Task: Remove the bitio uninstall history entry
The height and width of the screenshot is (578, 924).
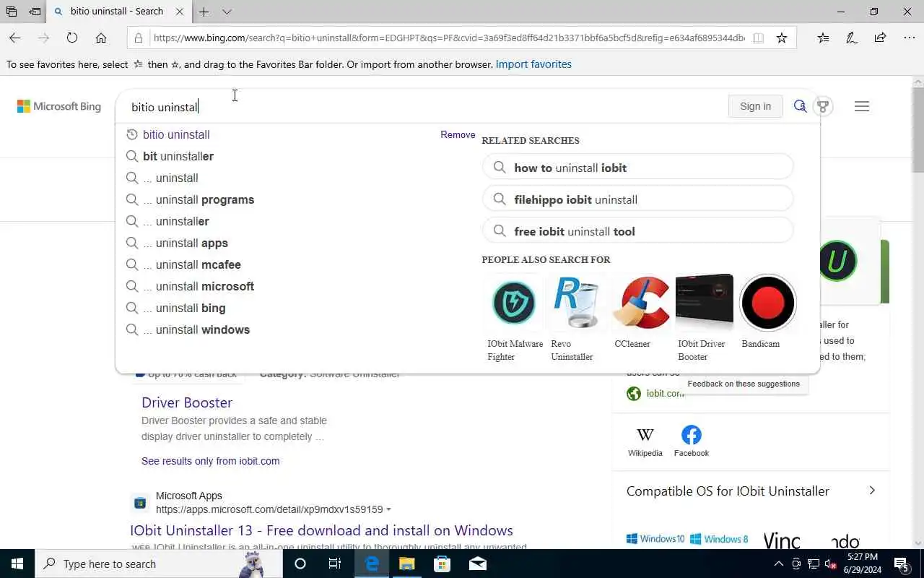Action: 458,134
